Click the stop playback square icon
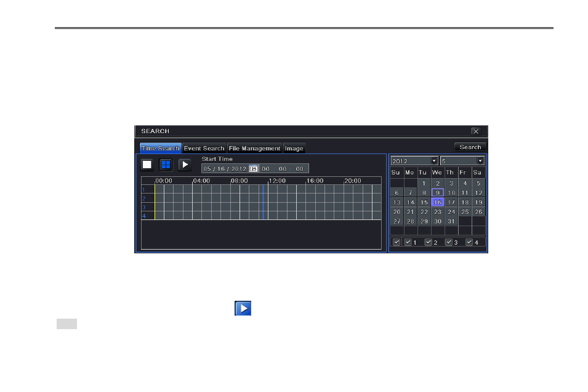The width and height of the screenshot is (588, 392). 147,165
